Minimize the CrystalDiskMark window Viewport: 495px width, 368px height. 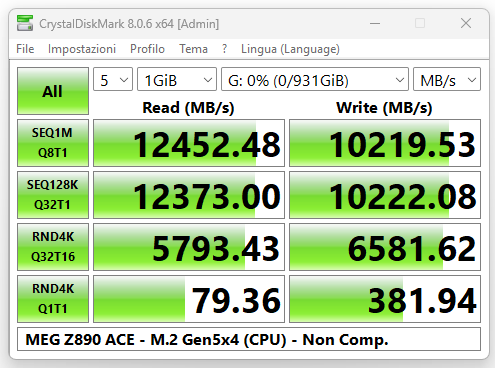point(375,23)
